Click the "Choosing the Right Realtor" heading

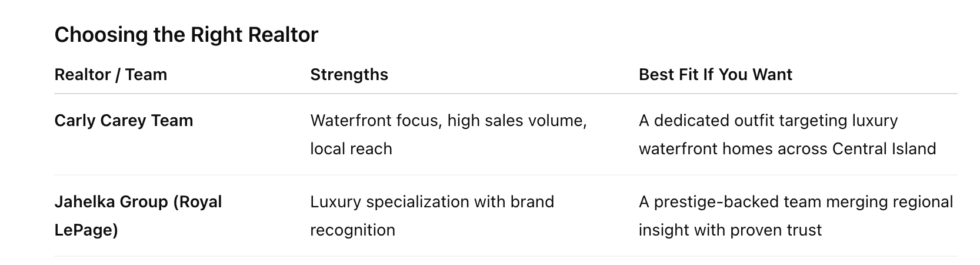click(186, 35)
